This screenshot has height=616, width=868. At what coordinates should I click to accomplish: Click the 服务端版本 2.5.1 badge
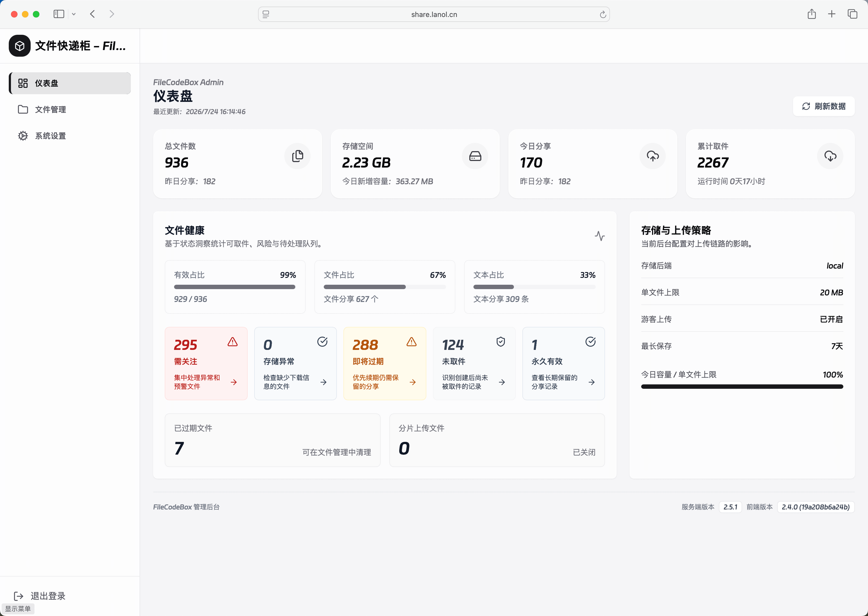coord(730,507)
